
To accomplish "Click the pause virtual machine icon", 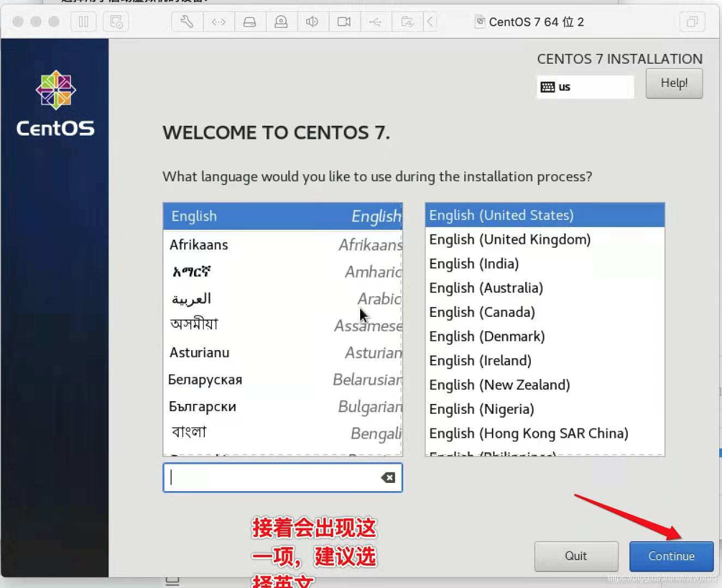I will pyautogui.click(x=83, y=22).
